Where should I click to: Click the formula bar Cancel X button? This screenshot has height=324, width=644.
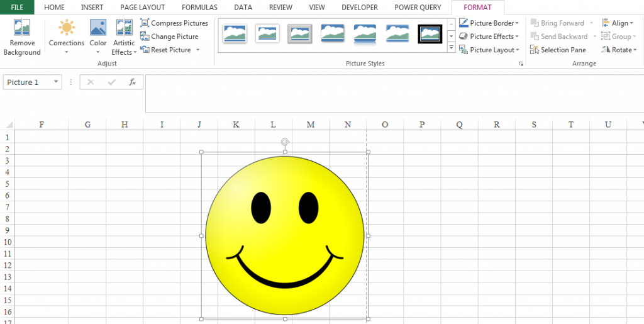(x=91, y=82)
